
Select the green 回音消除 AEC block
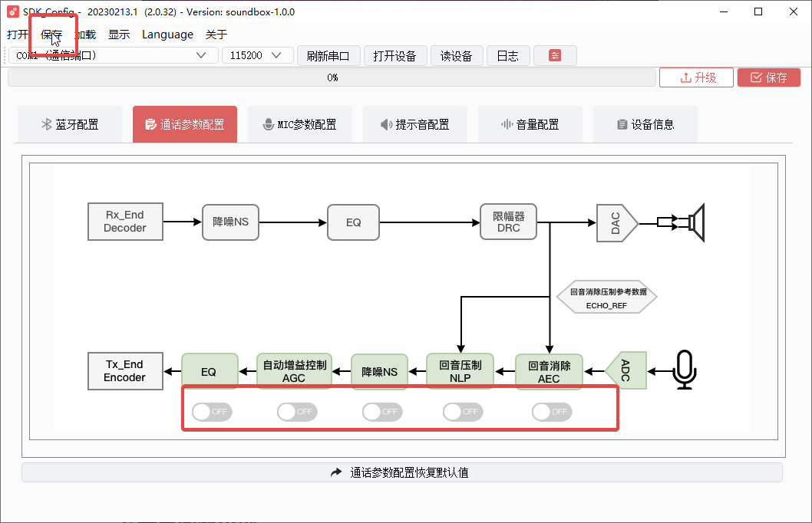click(549, 371)
